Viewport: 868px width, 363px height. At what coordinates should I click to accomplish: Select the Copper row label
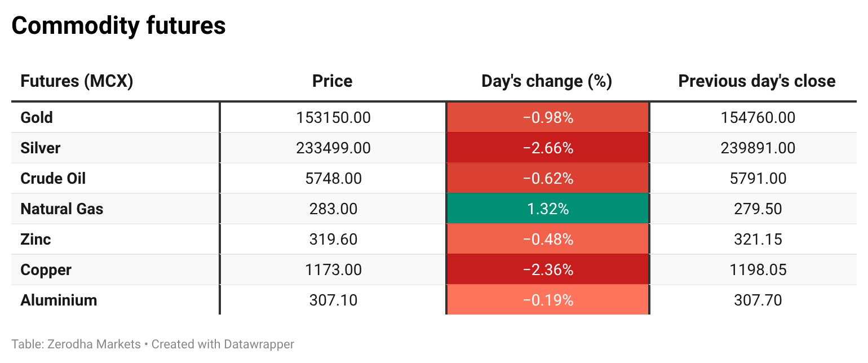46,270
